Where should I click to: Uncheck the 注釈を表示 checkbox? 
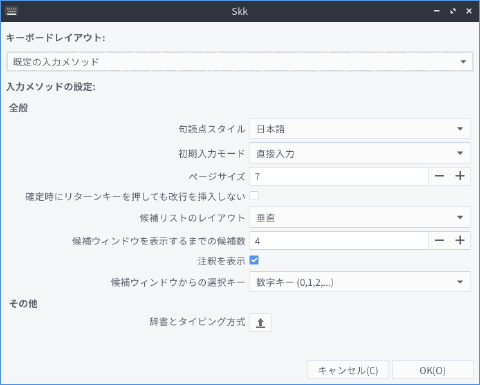click(x=254, y=260)
